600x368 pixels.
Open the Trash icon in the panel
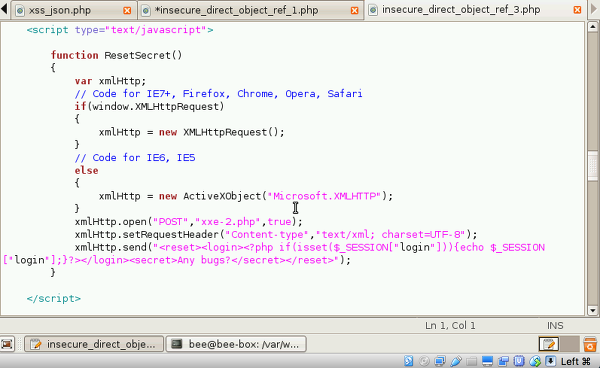click(590, 344)
